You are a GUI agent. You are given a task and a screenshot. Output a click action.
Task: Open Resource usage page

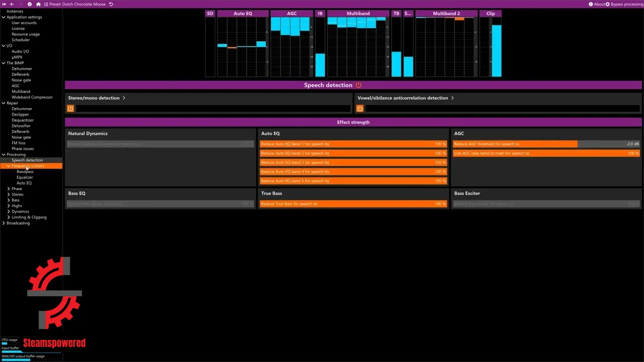point(26,34)
